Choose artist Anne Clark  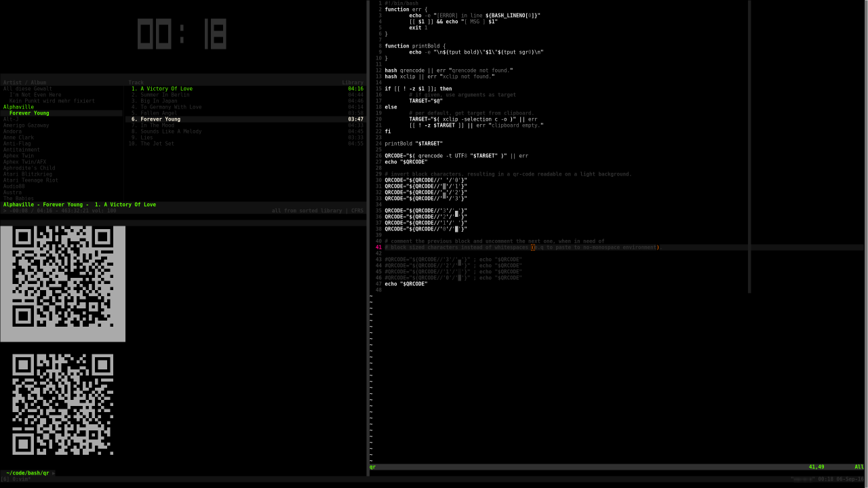[18, 138]
